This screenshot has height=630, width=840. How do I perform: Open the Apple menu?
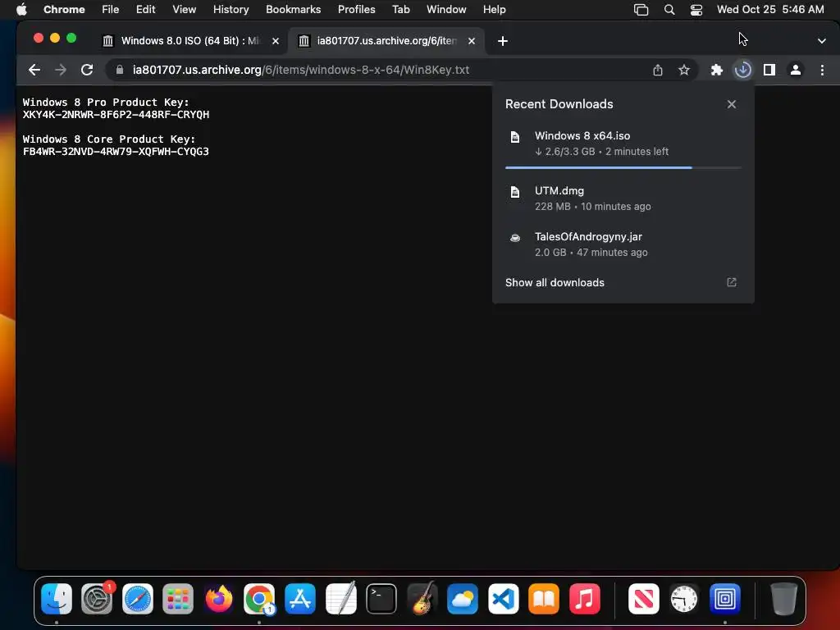point(21,9)
